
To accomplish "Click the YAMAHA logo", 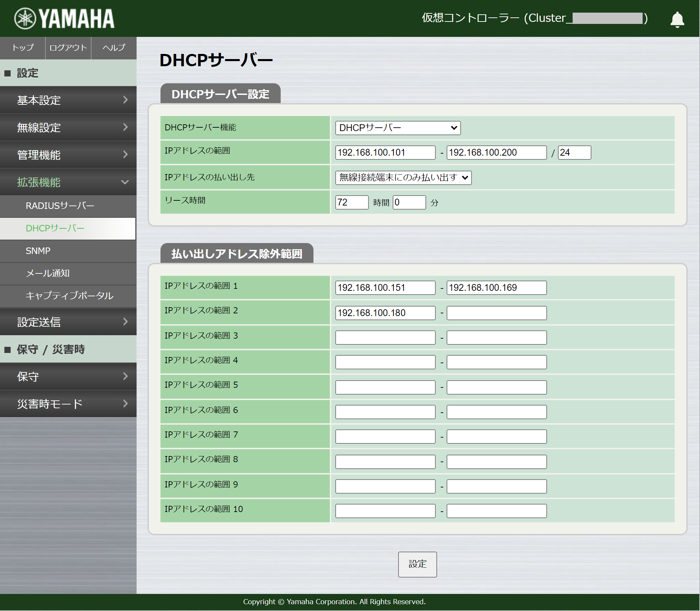I will coord(64,18).
